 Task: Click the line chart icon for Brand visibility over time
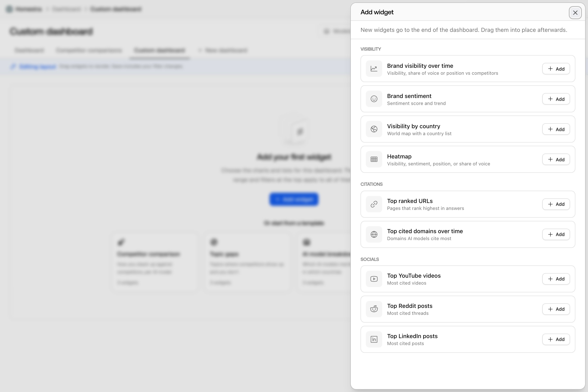click(x=374, y=69)
